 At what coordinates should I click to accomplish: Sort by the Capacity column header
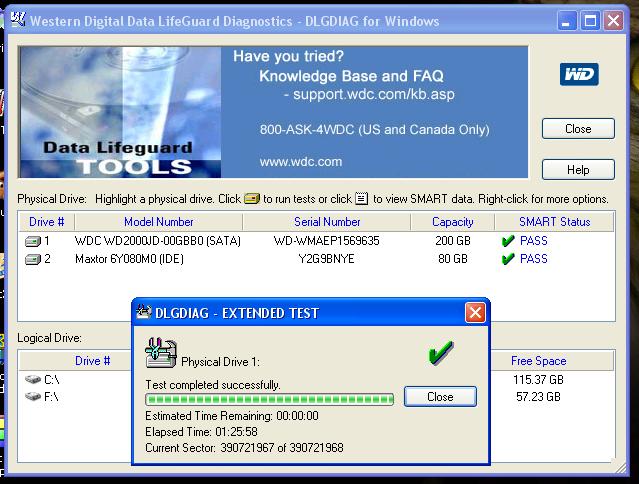pyautogui.click(x=452, y=222)
